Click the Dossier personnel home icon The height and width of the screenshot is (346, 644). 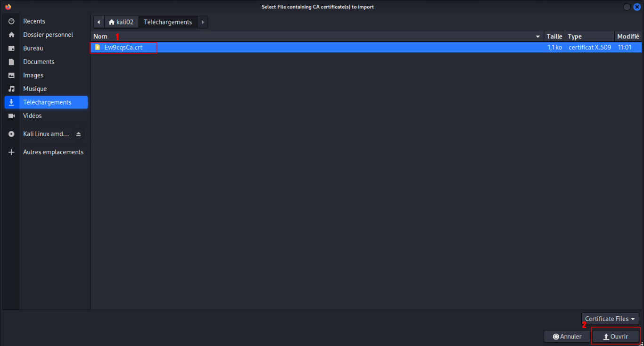point(12,35)
